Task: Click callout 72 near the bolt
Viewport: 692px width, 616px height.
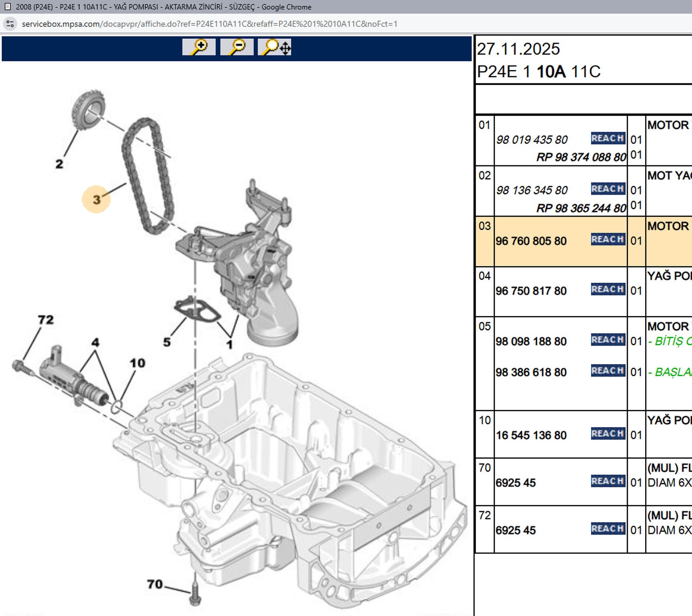Action: pos(46,320)
